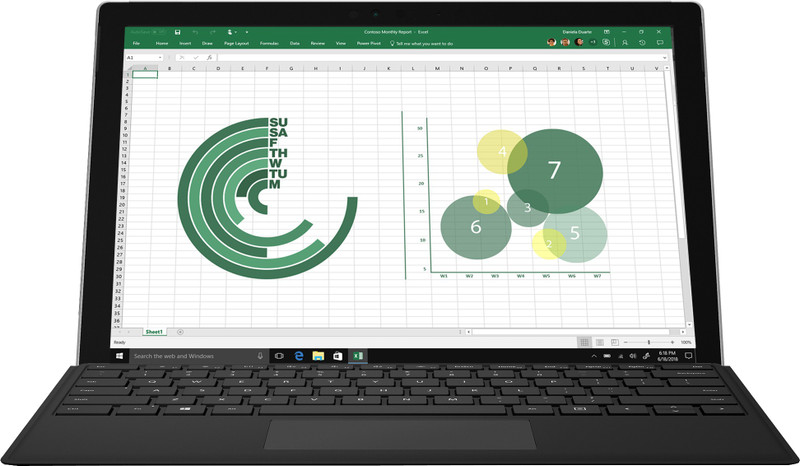The width and height of the screenshot is (800, 466).
Task: Add a new sheet with plus button
Action: pos(180,331)
